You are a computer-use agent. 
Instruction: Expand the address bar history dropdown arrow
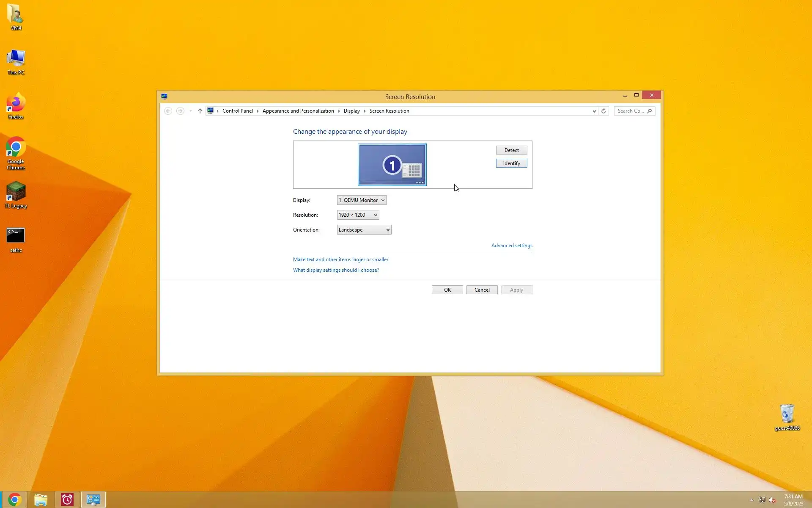point(594,111)
